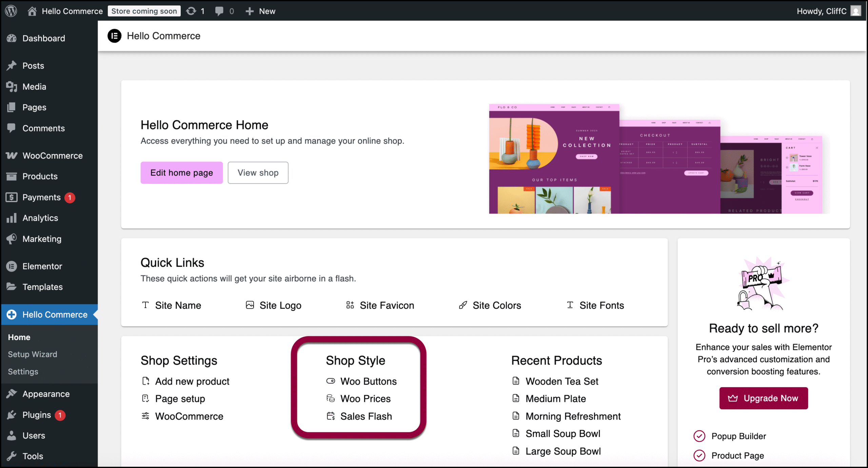Click the Product Page feature text
Viewport: 868px width, 468px height.
pos(737,455)
